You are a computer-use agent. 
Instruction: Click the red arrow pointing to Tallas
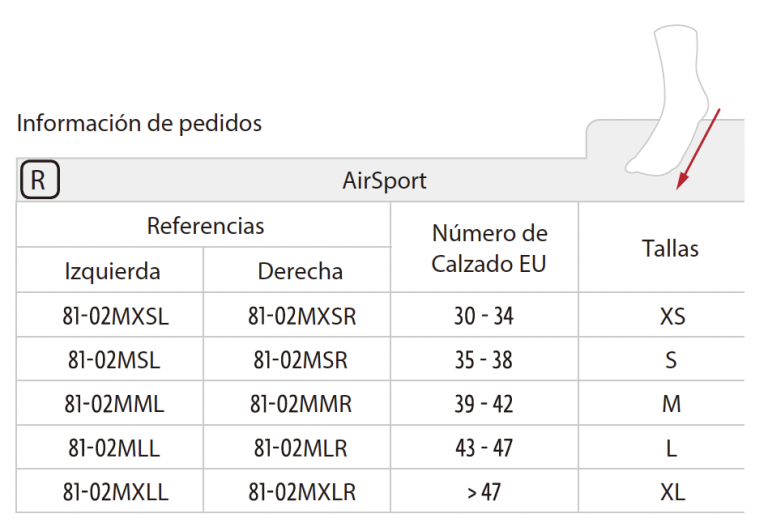(698, 149)
